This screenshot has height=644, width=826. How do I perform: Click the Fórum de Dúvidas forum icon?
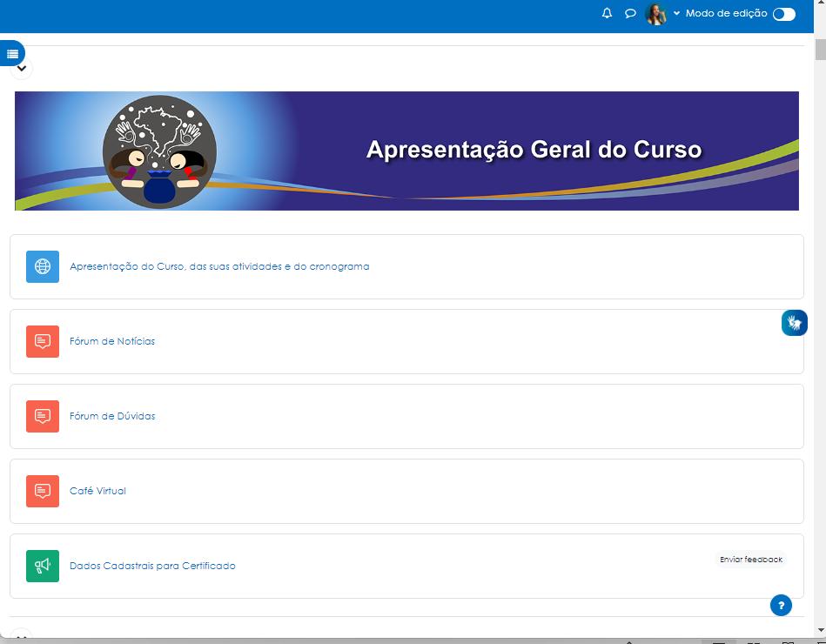click(x=43, y=416)
